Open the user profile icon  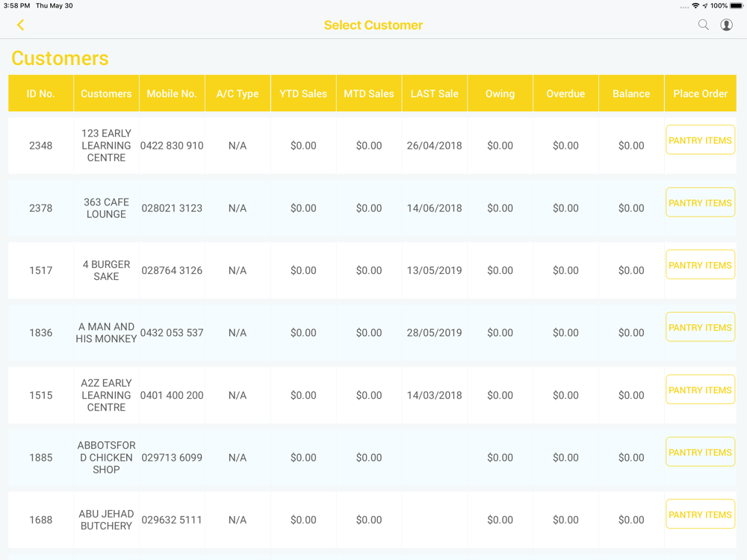tap(726, 25)
